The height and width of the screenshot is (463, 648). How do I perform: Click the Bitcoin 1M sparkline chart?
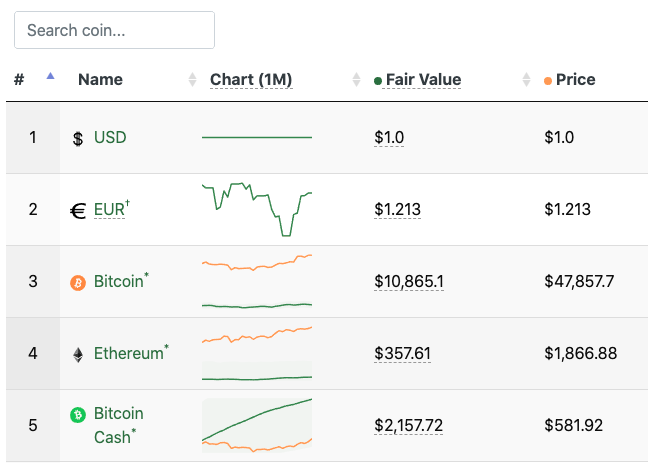pos(257,282)
